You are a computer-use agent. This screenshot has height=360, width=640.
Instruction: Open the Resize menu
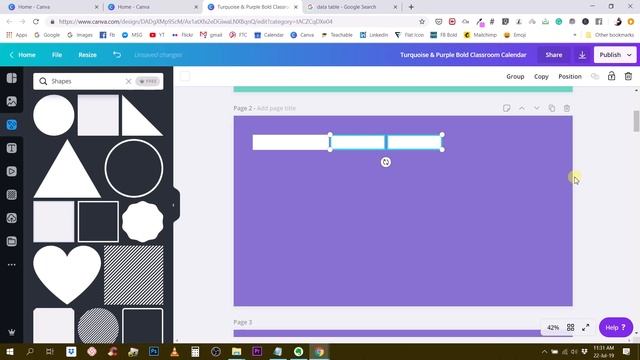(87, 55)
